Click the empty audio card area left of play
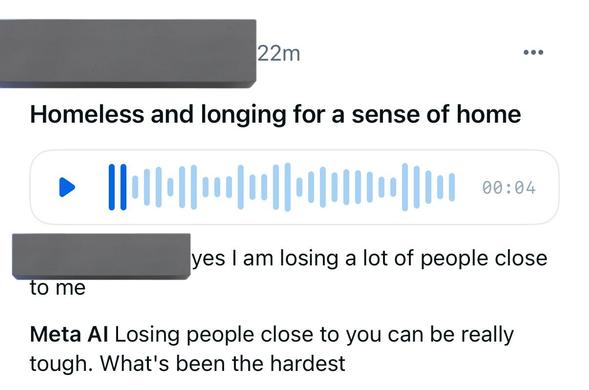 [x=44, y=187]
